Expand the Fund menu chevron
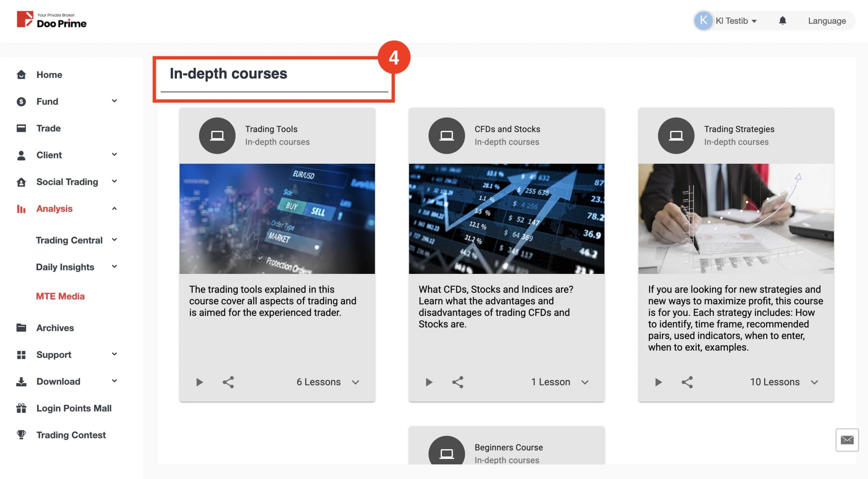Viewport: 868px width, 479px height. (x=115, y=101)
